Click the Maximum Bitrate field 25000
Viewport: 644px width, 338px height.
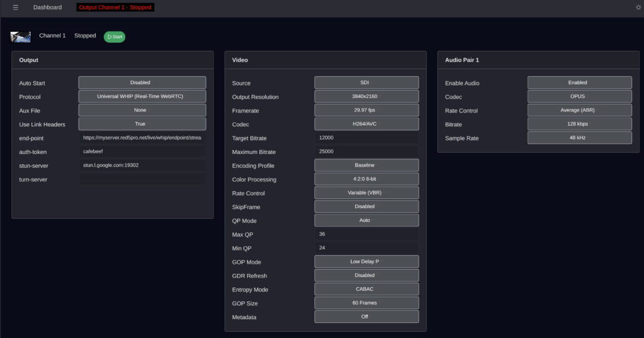(367, 151)
